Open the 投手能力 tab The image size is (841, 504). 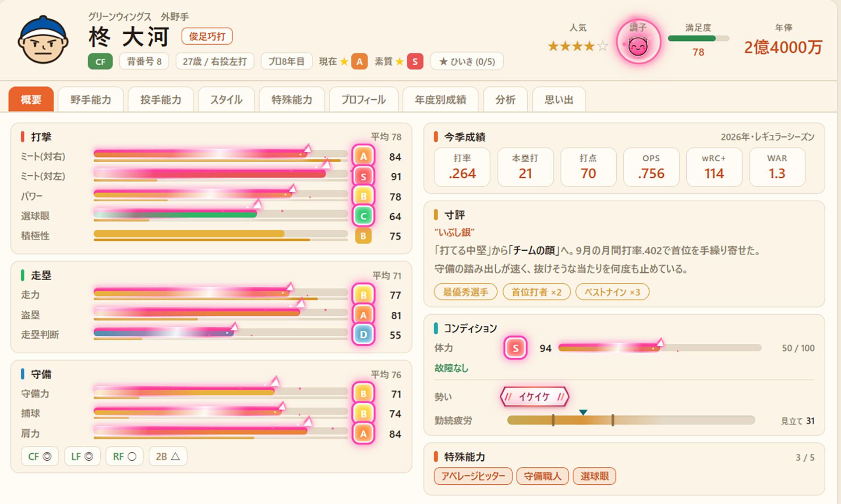[161, 100]
